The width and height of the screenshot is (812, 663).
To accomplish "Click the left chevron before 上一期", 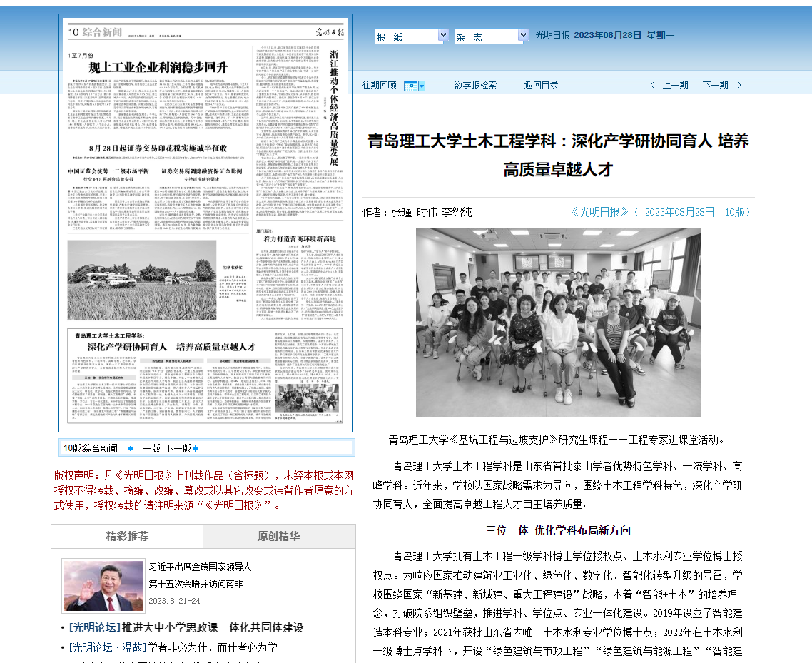I will 651,85.
